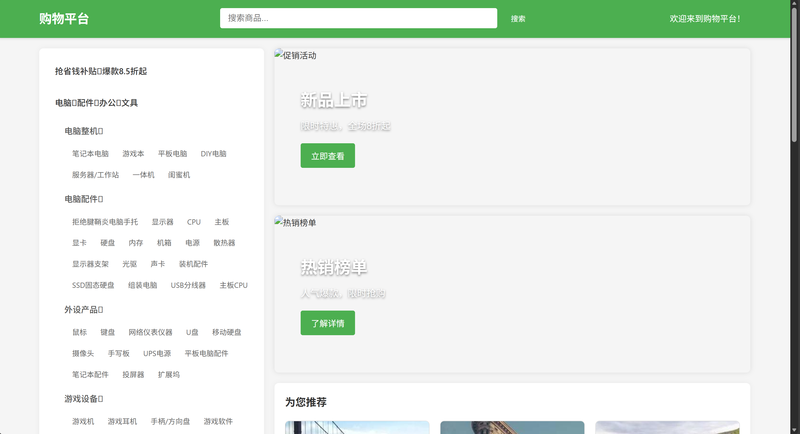Click the 欢迎来到购物平台! header text
800x434 pixels.
(x=705, y=19)
